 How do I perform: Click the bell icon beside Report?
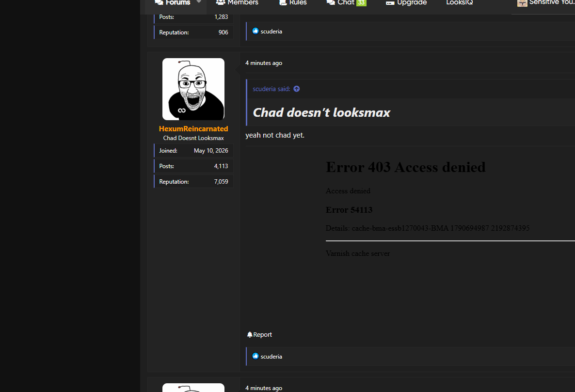click(250, 334)
